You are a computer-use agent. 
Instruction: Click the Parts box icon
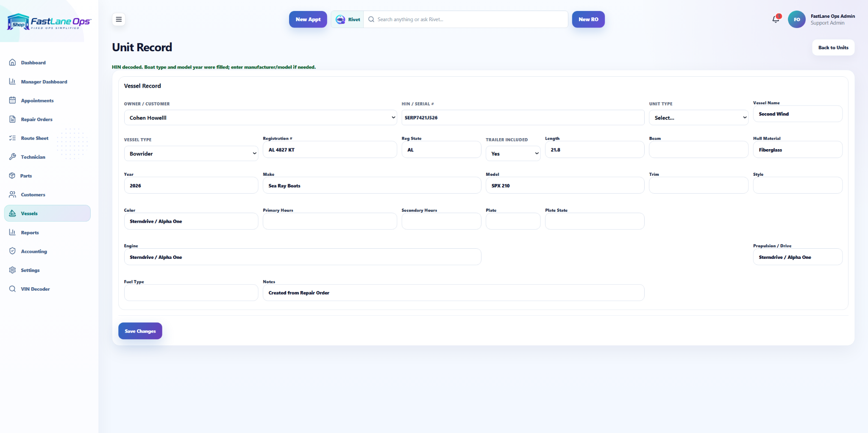[12, 175]
